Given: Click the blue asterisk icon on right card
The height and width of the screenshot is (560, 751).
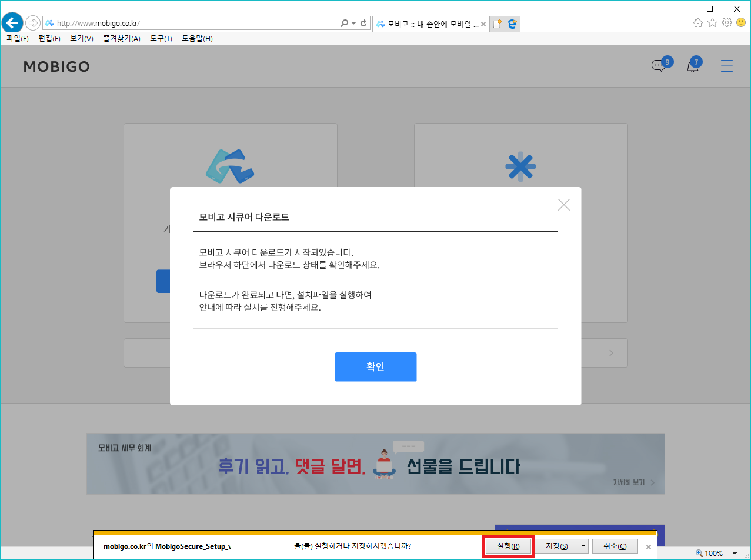Looking at the screenshot, I should point(520,167).
